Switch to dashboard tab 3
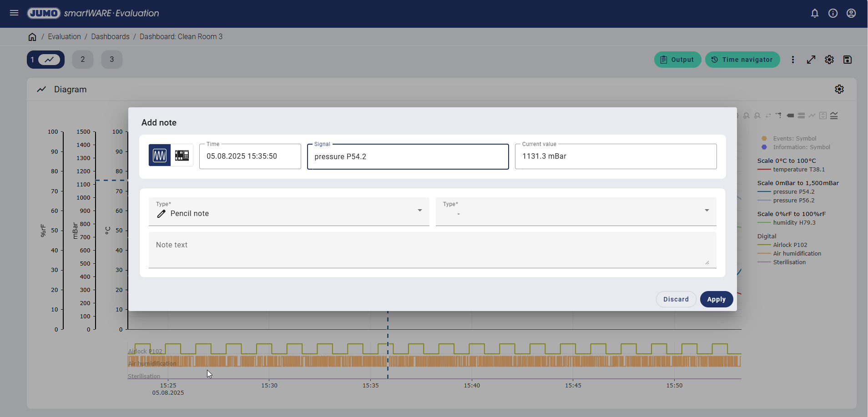Image resolution: width=868 pixels, height=417 pixels. coord(111,60)
